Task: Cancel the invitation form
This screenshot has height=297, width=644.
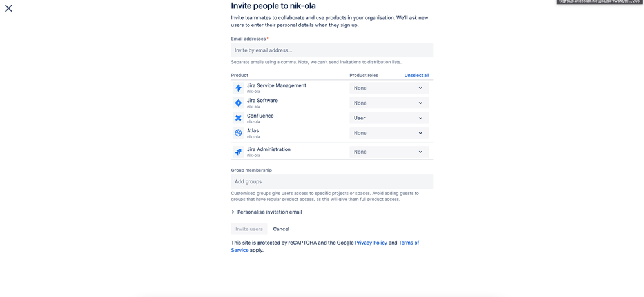Action: point(281,229)
